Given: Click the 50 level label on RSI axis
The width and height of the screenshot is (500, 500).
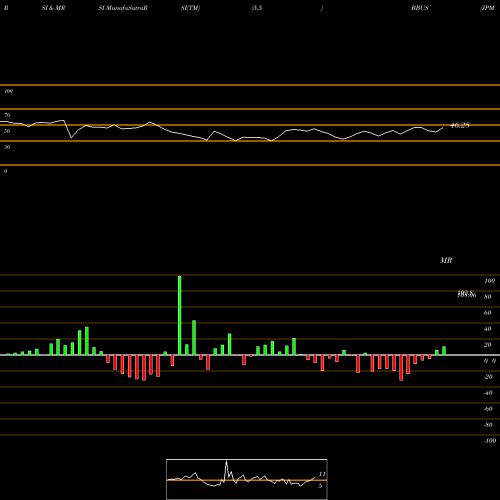Looking at the screenshot, I should [x=7, y=131].
